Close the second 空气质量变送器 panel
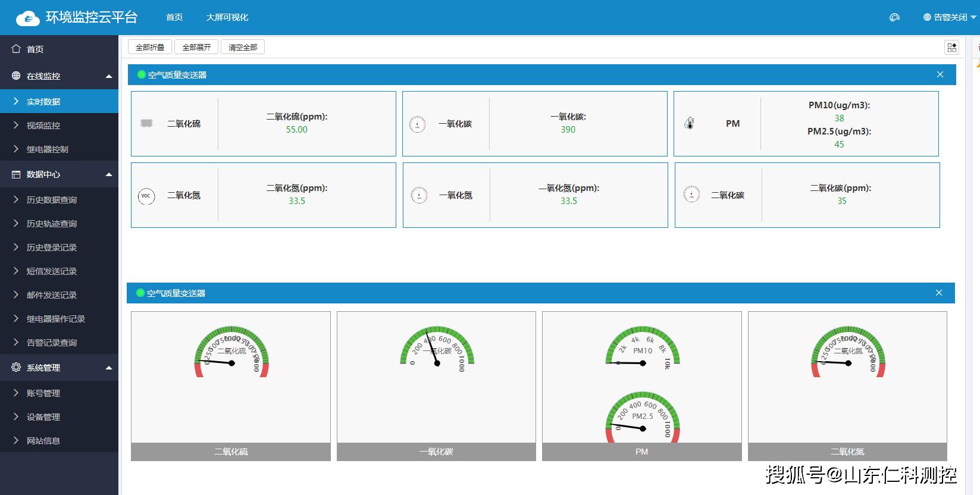980x495 pixels. pos(939,293)
